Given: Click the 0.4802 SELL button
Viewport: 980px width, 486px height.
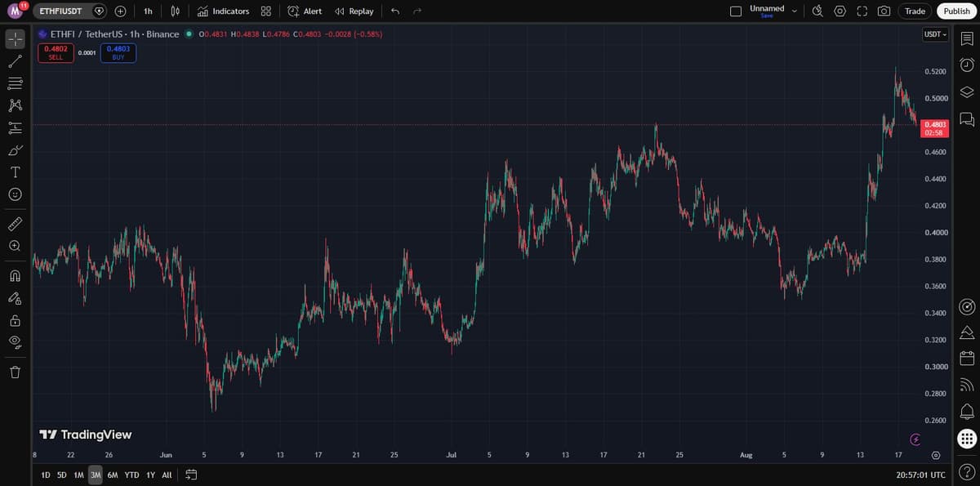Looking at the screenshot, I should click(x=56, y=53).
